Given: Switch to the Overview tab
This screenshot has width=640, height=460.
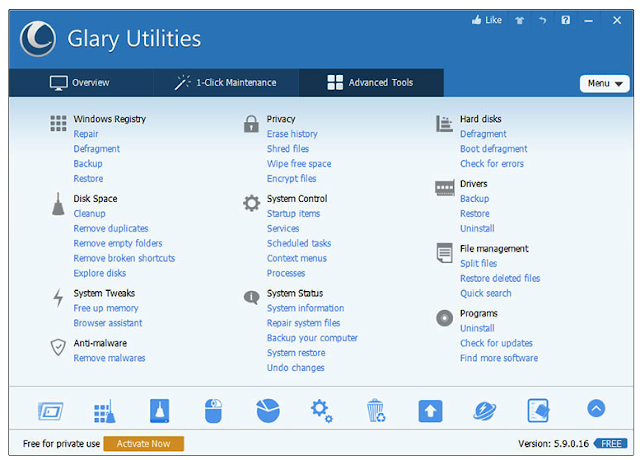Looking at the screenshot, I should coord(81,82).
